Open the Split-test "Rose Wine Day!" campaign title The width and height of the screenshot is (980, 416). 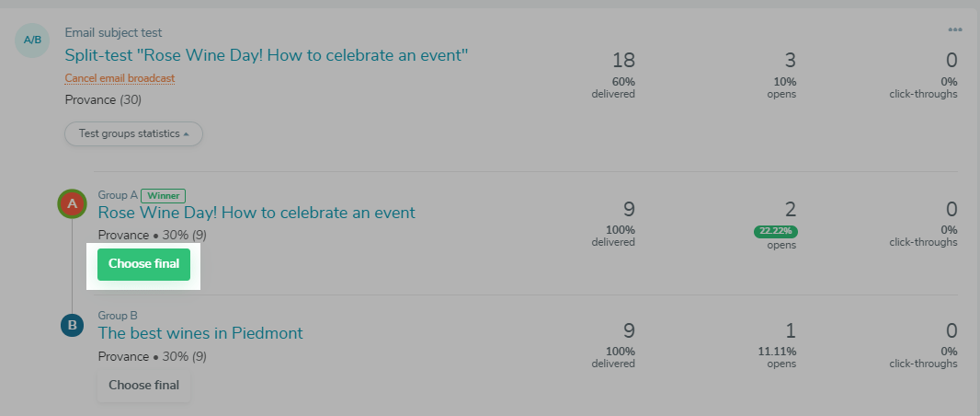click(x=267, y=55)
